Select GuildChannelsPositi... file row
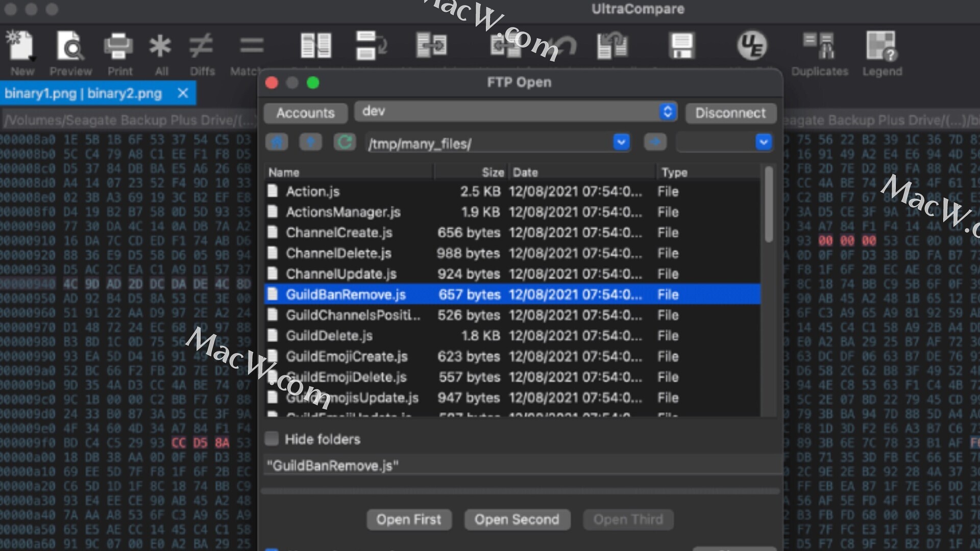This screenshot has width=980, height=551. (512, 315)
